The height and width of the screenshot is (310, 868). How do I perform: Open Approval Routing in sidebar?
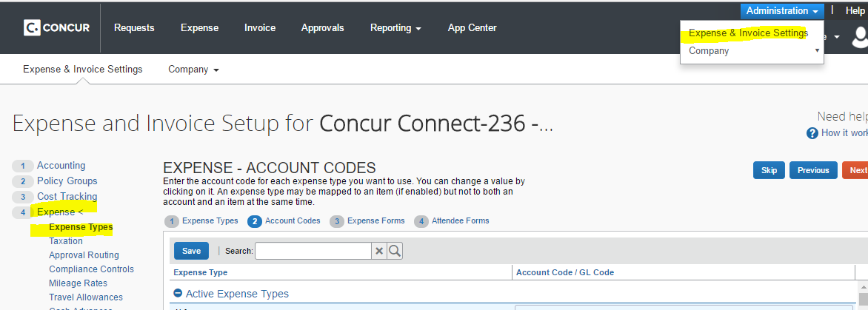pos(84,255)
